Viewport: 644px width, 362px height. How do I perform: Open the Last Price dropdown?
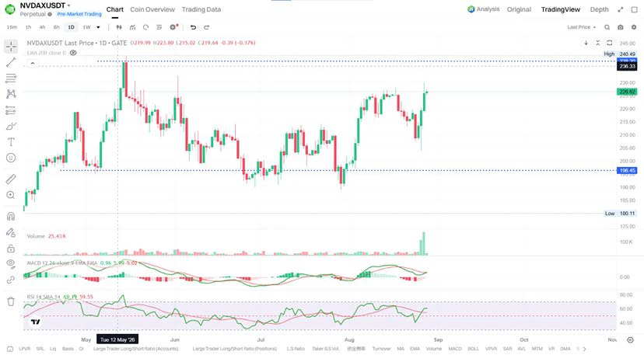tap(581, 27)
